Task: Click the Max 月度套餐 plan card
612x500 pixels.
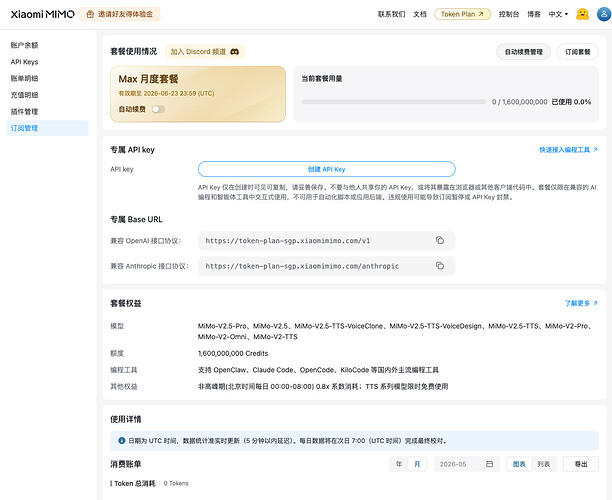Action: 198,94
